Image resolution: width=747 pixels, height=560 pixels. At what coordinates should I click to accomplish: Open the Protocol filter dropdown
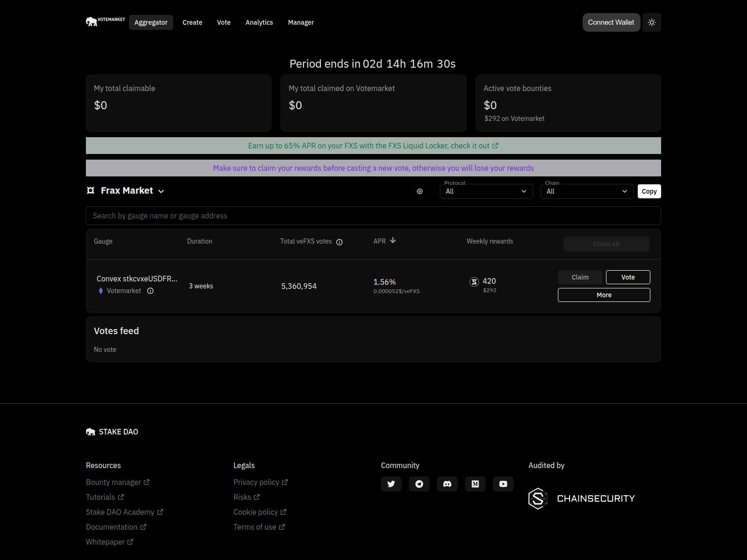tap(486, 191)
